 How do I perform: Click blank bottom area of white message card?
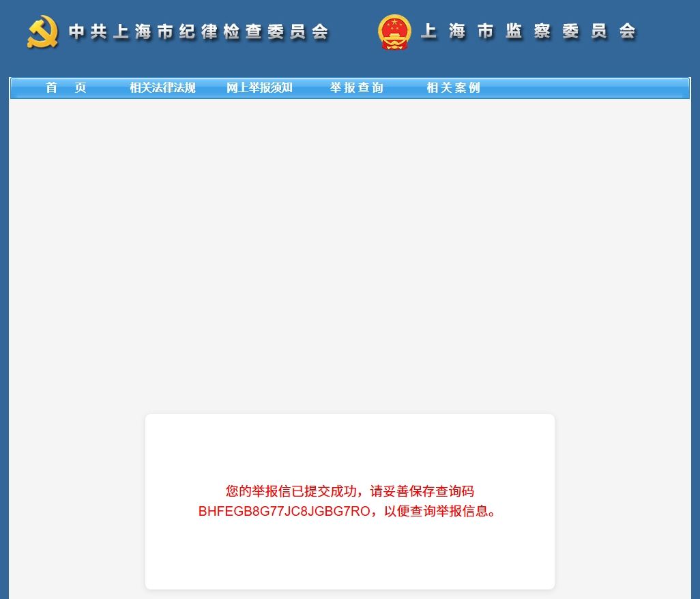pos(349,559)
